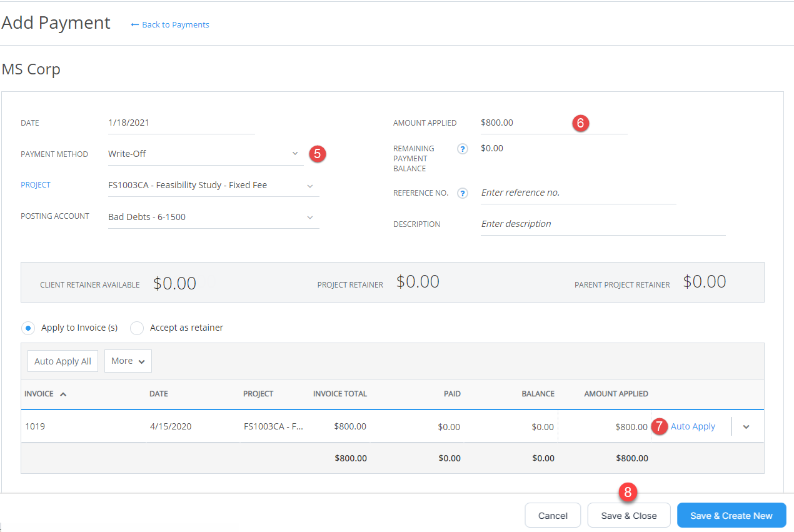Viewport: 794px width, 532px height.
Task: Sort by Invoice column arrow
Action: click(x=63, y=394)
